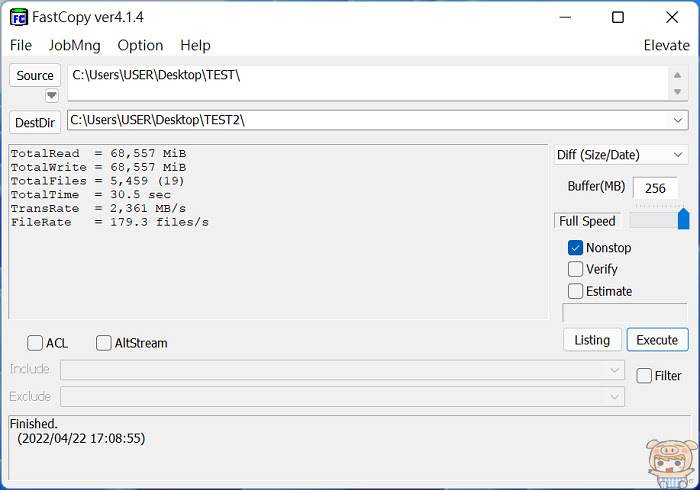Click the TotalTime = 30.5 sec line
The width and height of the screenshot is (700, 490).
[x=91, y=195]
